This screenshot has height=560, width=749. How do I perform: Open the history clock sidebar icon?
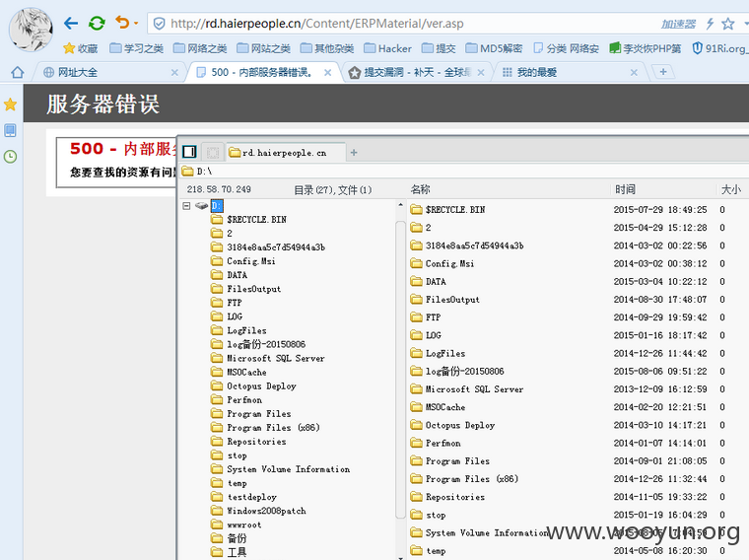coord(11,156)
